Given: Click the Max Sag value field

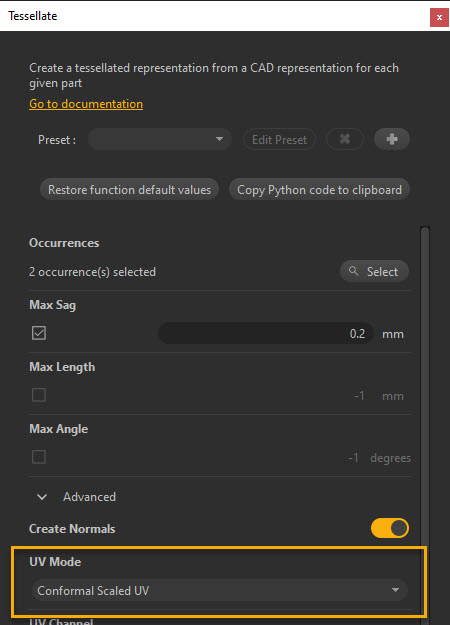Looking at the screenshot, I should 266,333.
